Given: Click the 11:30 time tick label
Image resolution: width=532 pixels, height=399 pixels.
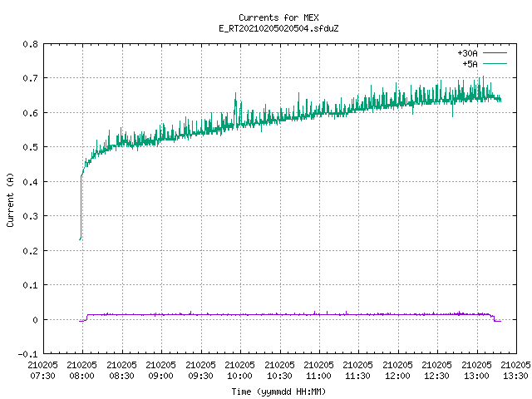Looking at the screenshot, I should (x=357, y=376).
